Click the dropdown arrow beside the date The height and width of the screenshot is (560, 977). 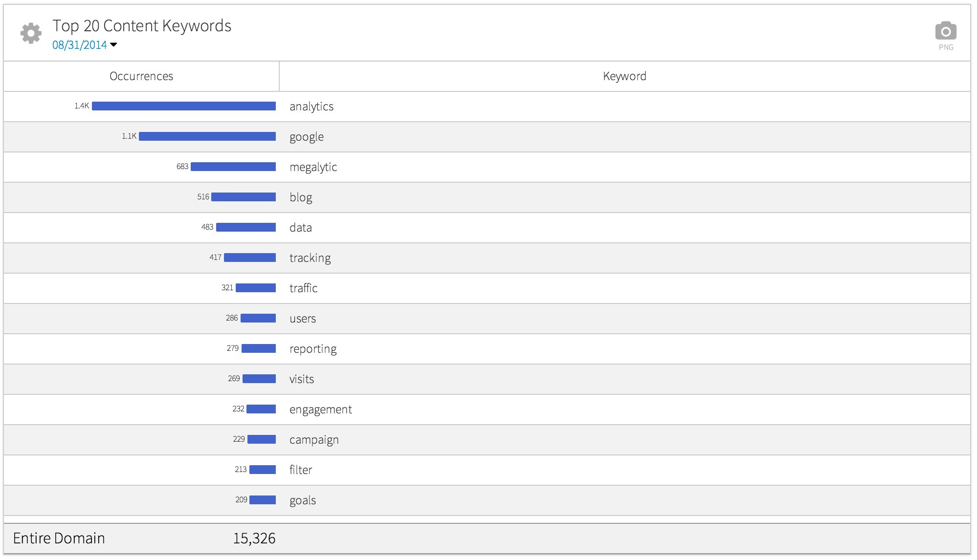click(114, 45)
